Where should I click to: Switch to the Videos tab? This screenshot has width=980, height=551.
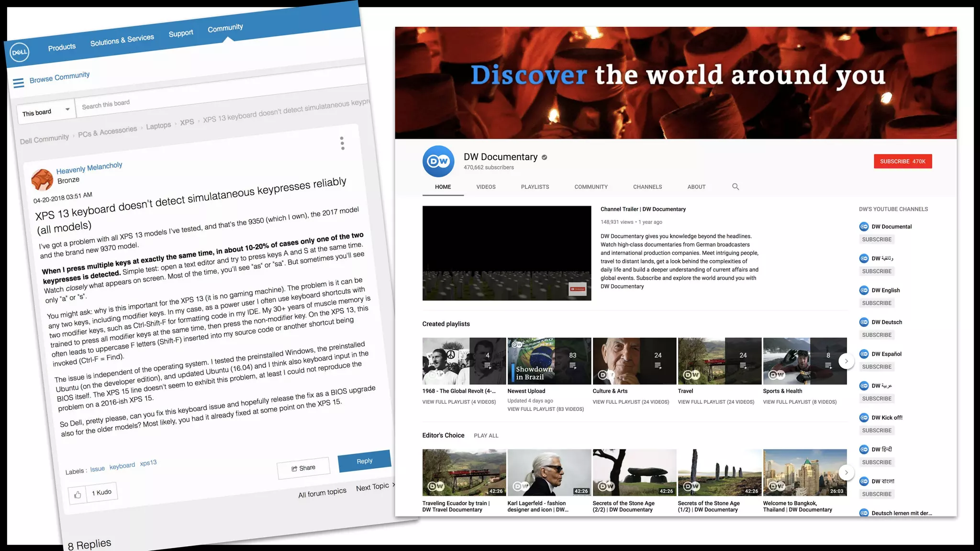click(486, 187)
